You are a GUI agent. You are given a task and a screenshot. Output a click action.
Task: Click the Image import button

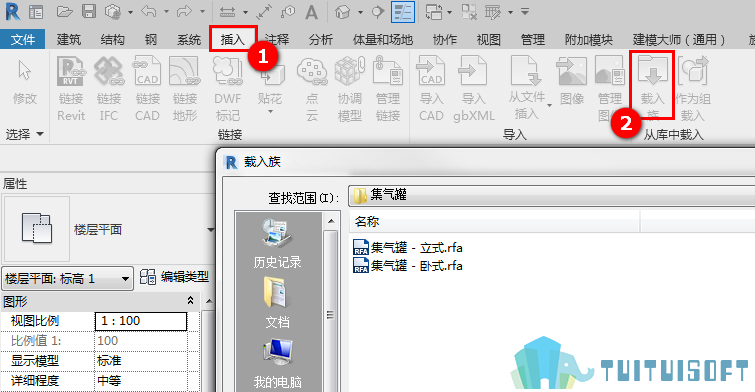point(572,81)
